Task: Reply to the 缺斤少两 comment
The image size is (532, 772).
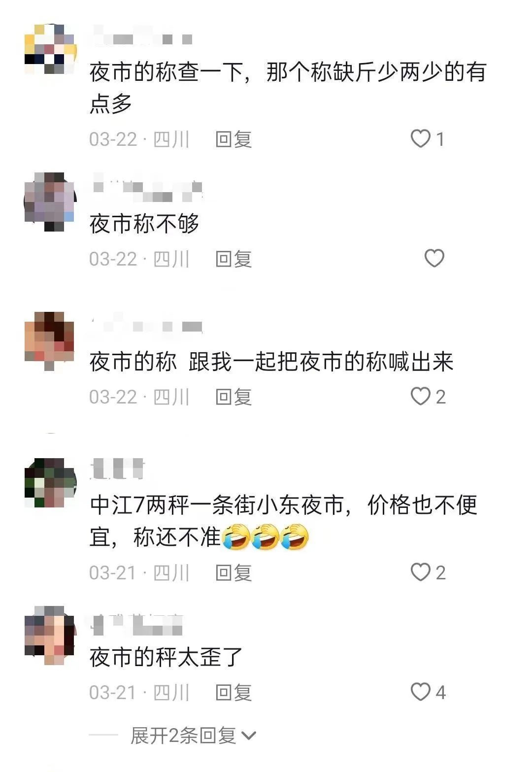Action: 233,139
